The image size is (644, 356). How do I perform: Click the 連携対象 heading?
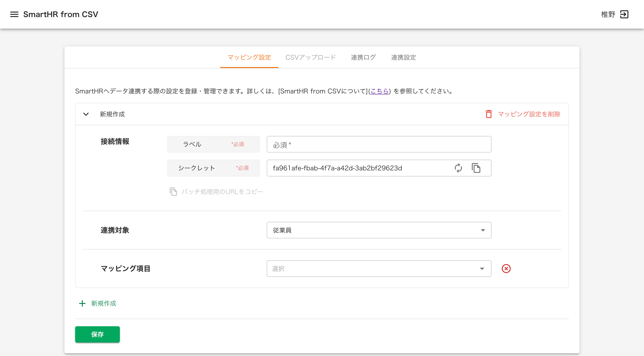[x=115, y=230]
